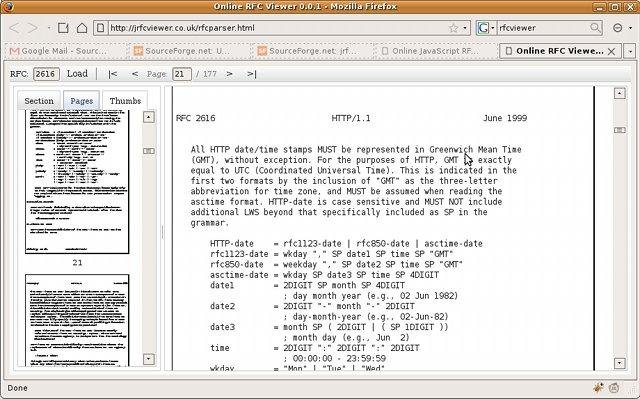Open the Pages tab in the sidebar

tap(82, 101)
